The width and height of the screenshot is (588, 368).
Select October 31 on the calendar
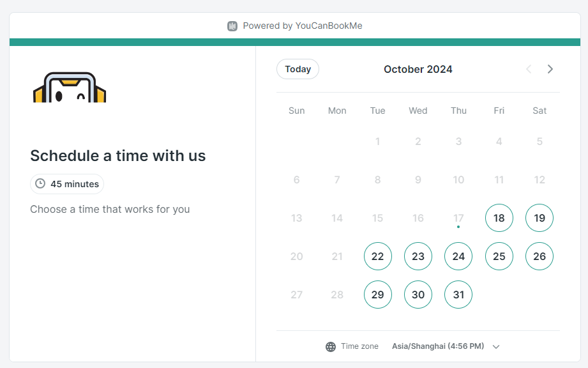pos(458,295)
